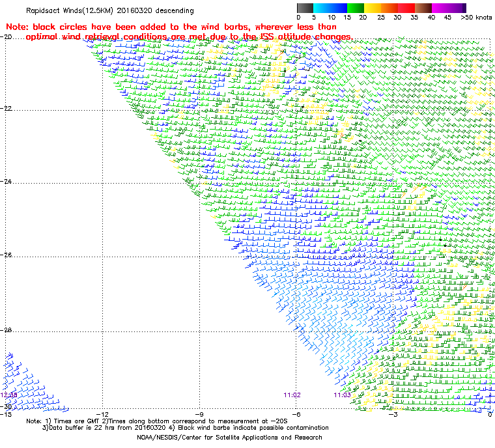The width and height of the screenshot is (495, 448).
Task: Click the green 15–20 knots legend segment
Action: (356, 8)
